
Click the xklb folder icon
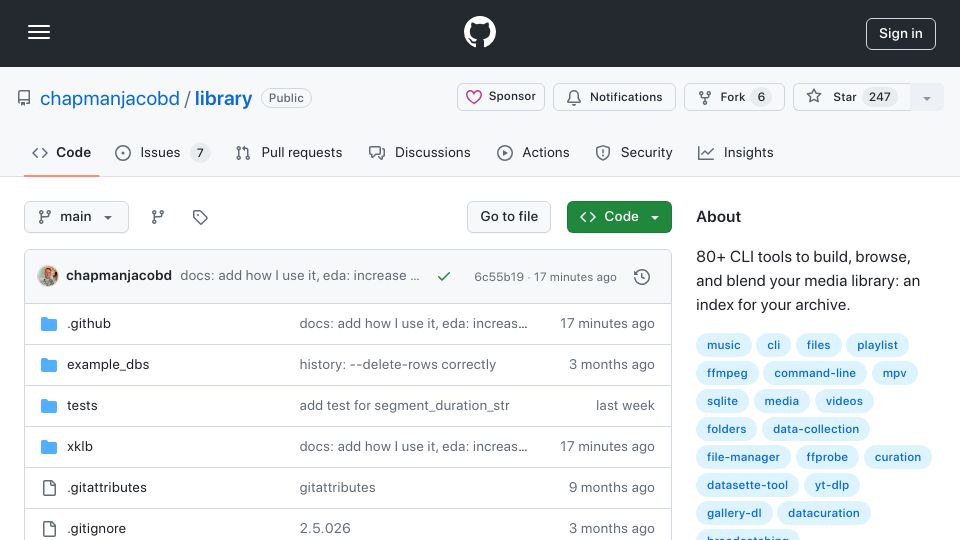click(49, 446)
